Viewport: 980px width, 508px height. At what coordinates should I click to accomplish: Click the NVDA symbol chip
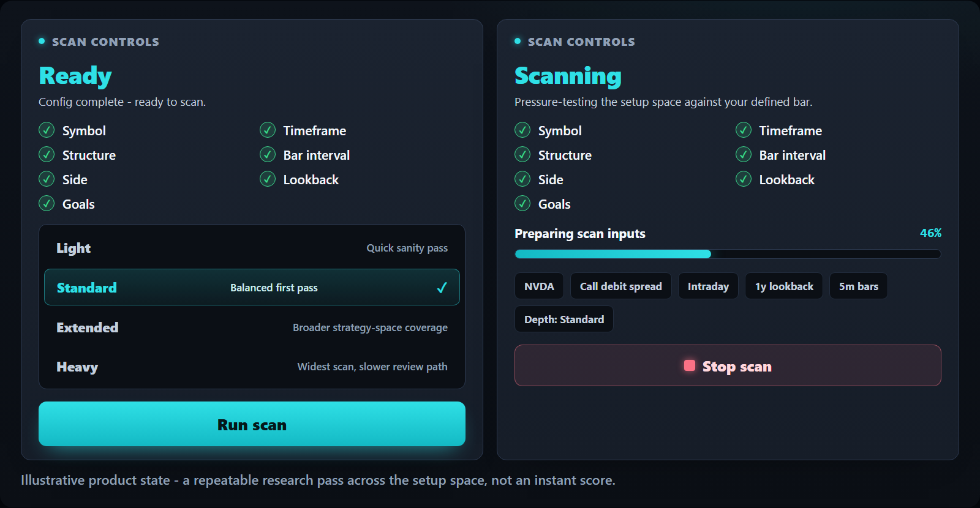[x=539, y=286]
